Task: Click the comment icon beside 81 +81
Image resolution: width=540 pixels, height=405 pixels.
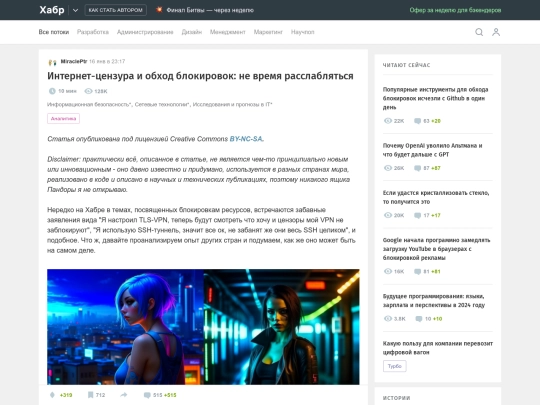Action: point(417,271)
